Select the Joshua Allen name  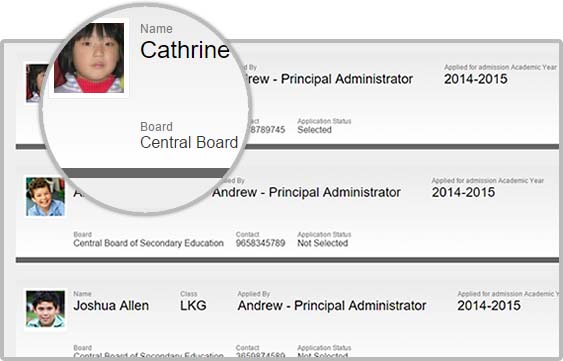pyautogui.click(x=111, y=306)
